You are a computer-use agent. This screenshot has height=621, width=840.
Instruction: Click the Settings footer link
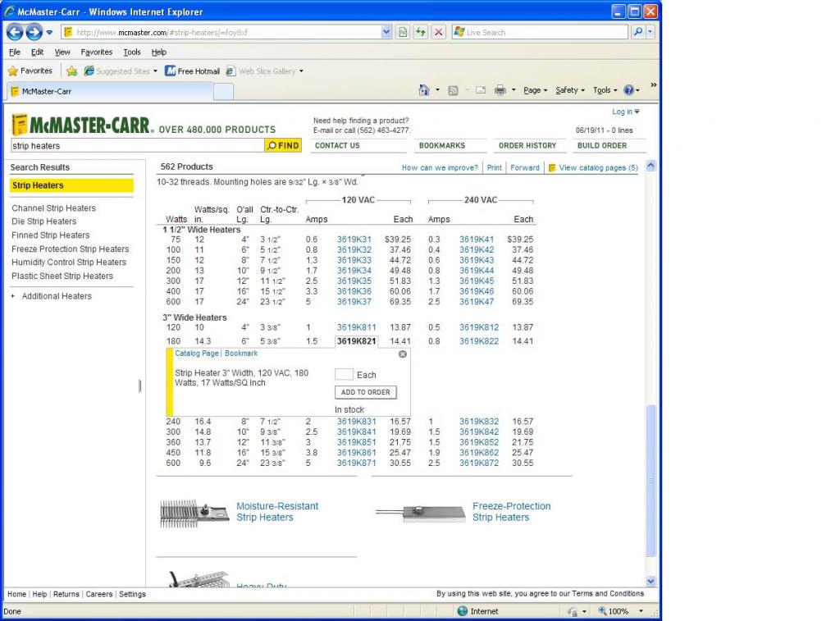pyautogui.click(x=132, y=594)
